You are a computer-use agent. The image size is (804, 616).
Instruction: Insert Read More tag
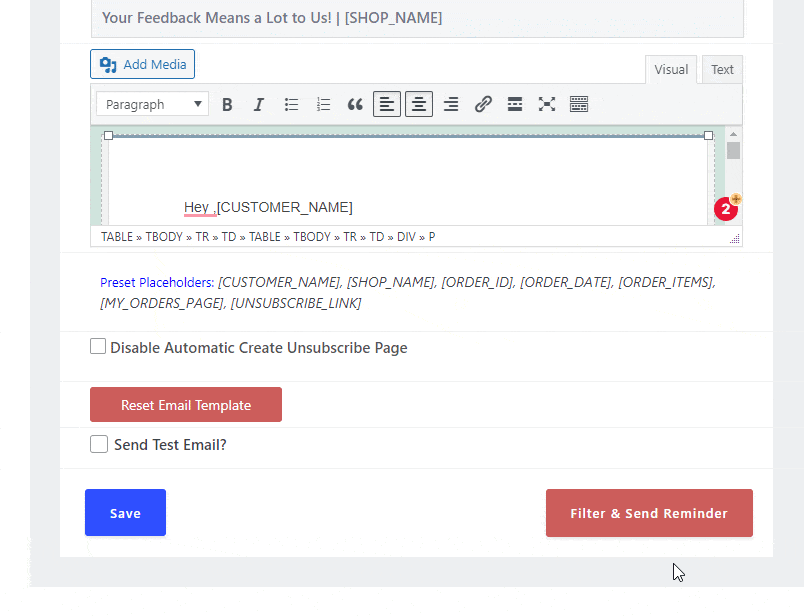515,105
